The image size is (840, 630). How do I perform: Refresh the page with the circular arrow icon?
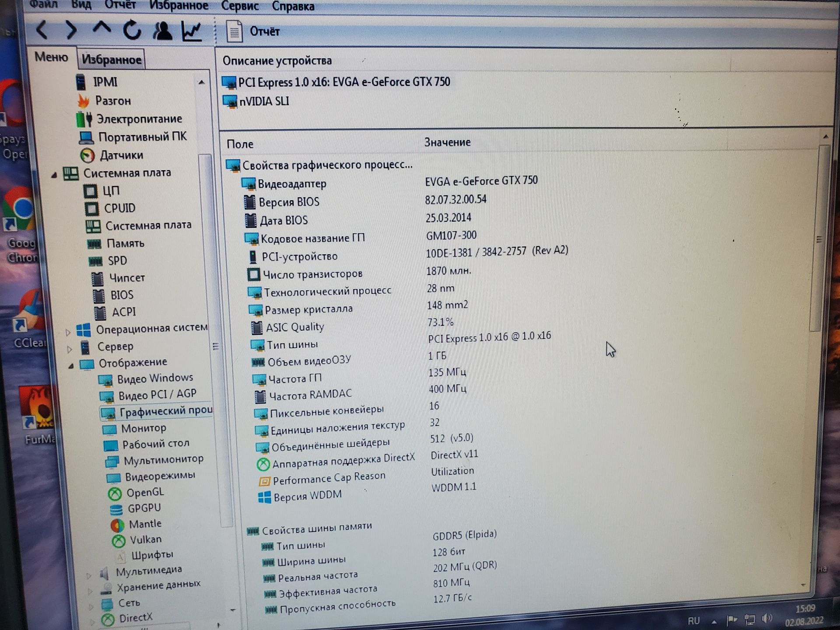132,30
